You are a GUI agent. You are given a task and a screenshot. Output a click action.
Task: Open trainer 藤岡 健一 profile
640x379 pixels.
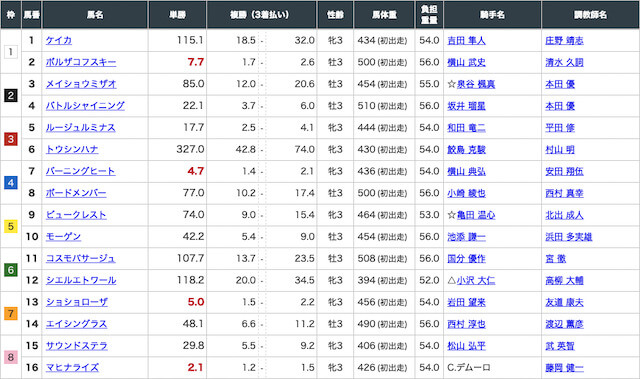pyautogui.click(x=564, y=368)
